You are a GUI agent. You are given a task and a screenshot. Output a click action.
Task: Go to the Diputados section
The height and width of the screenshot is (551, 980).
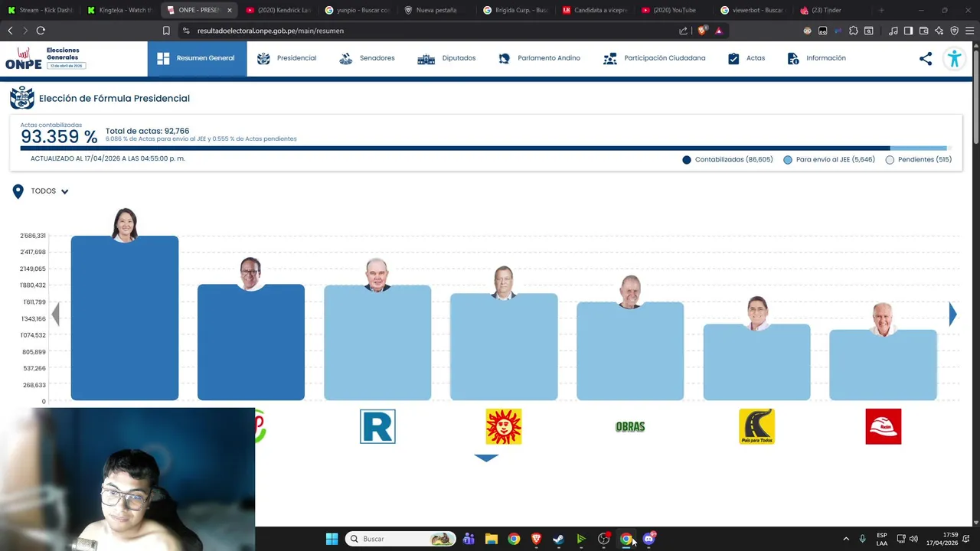click(446, 58)
